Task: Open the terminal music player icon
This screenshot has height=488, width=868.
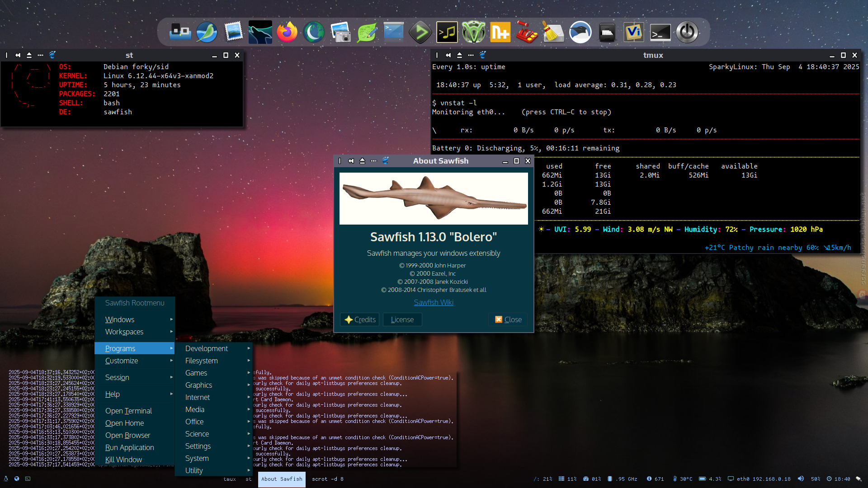Action: 447,33
